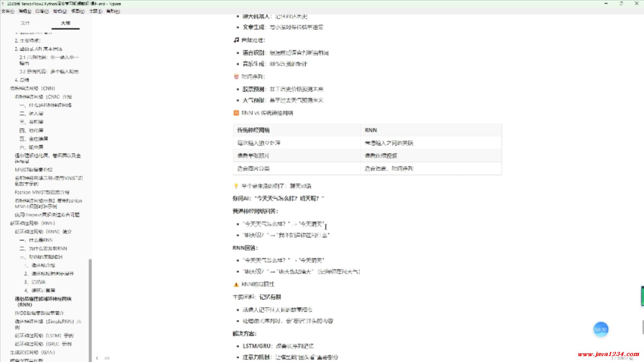644x362 pixels.
Task: Click the 传统神经网络 table header cell
Action: (254, 130)
